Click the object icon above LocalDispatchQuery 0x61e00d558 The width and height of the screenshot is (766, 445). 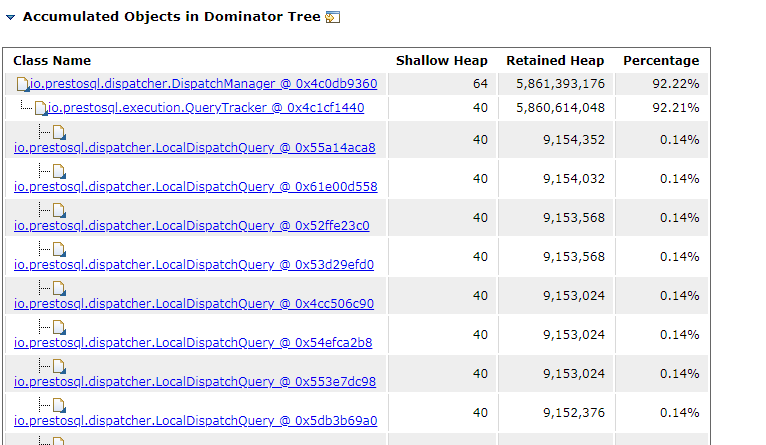coord(59,171)
